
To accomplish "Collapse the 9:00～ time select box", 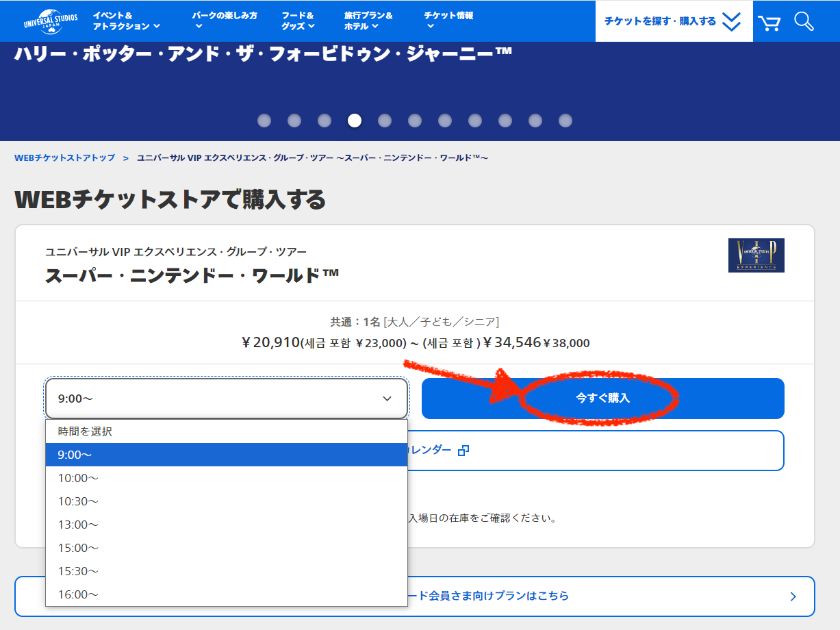I will 227,399.
